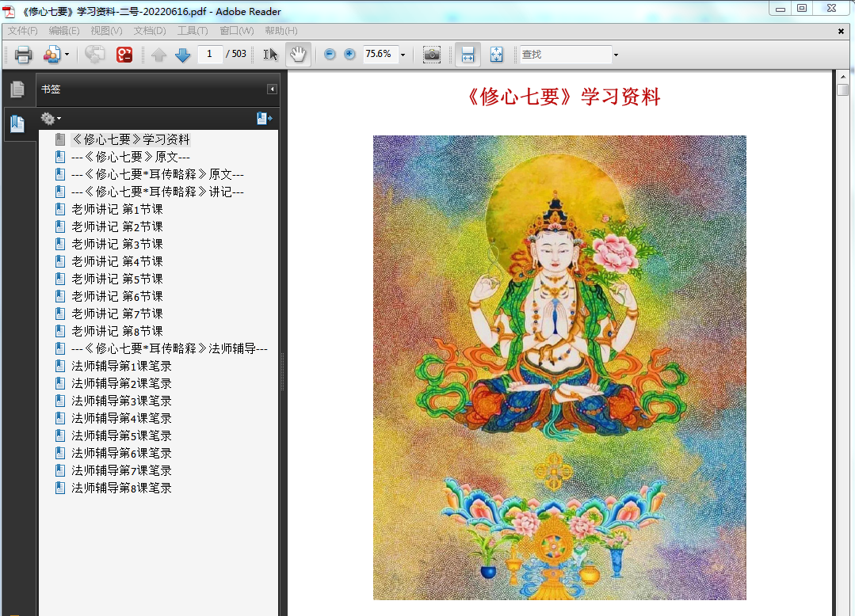Open bookmark 法师辅导第8课笔录
This screenshot has width=855, height=616.
(x=121, y=488)
